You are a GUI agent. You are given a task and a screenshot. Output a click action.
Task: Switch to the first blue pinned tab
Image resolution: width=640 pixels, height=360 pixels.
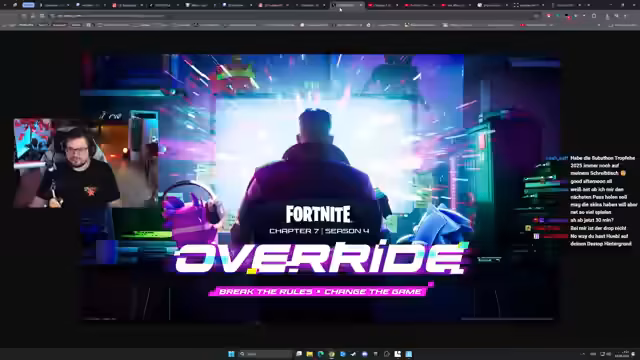[x=28, y=5]
